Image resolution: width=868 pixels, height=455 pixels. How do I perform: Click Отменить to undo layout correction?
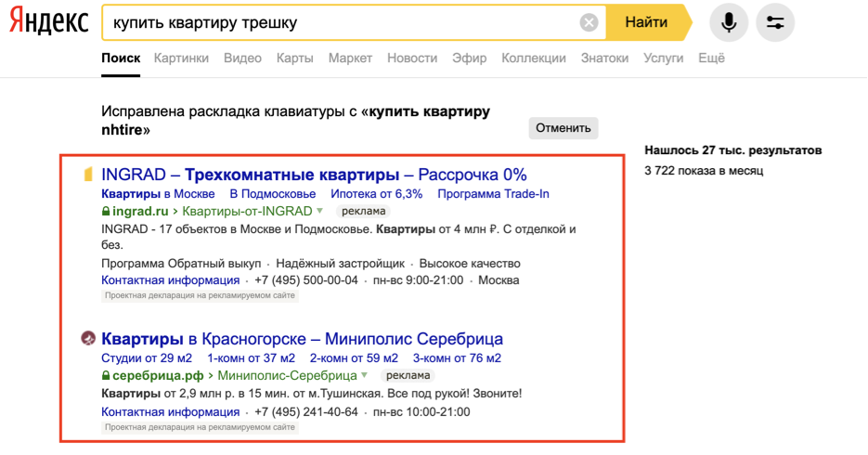tap(563, 128)
